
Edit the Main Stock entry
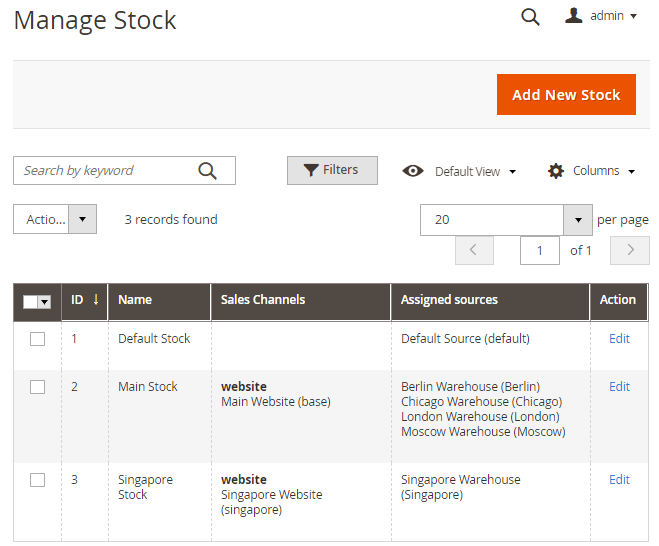click(619, 387)
